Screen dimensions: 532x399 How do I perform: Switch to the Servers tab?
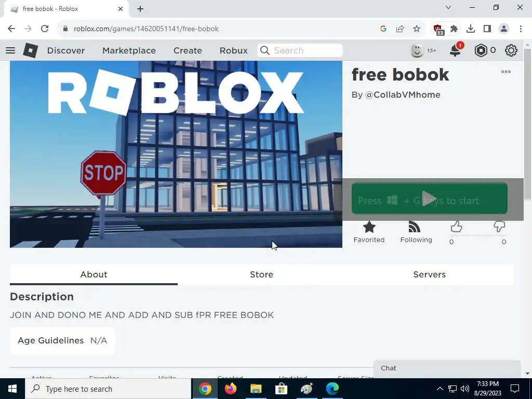430,274
